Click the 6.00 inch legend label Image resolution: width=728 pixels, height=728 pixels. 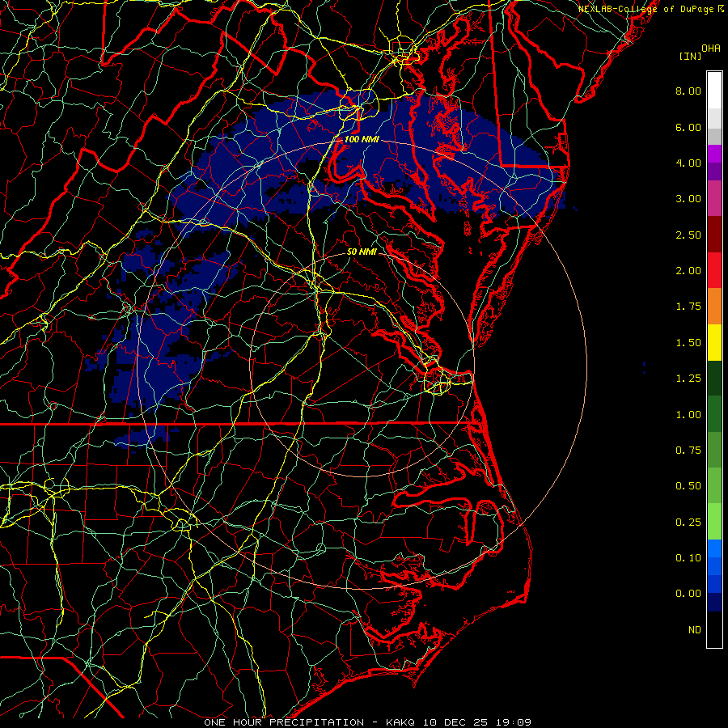point(688,127)
